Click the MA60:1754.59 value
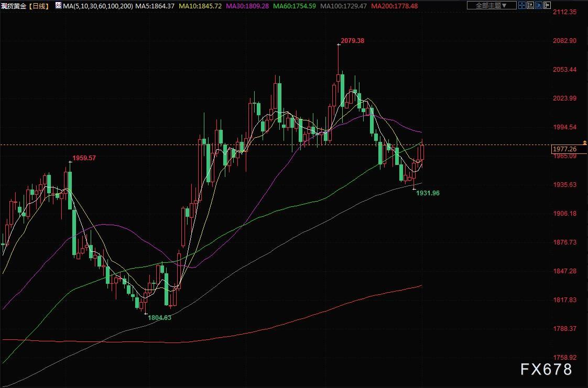 (x=295, y=6)
